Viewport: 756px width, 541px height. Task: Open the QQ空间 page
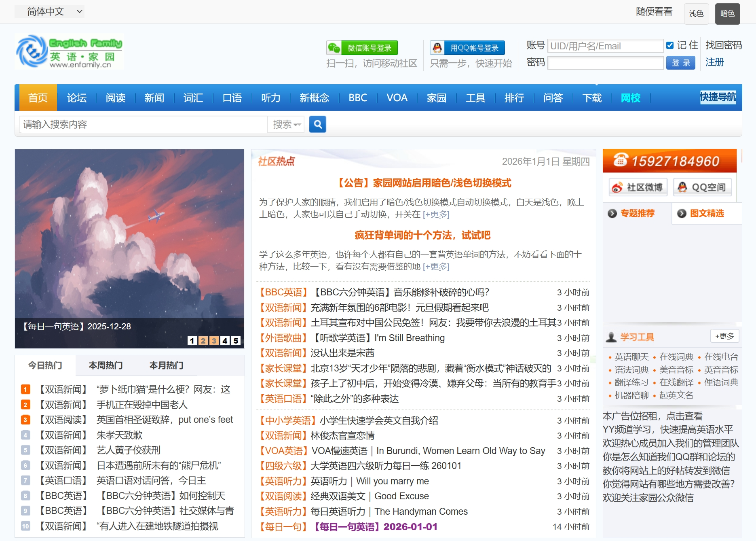coord(703,187)
